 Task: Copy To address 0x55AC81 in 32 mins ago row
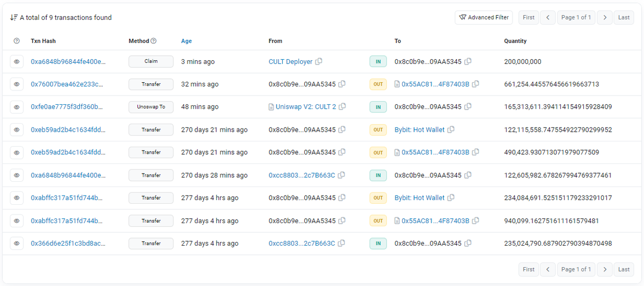[x=475, y=84]
